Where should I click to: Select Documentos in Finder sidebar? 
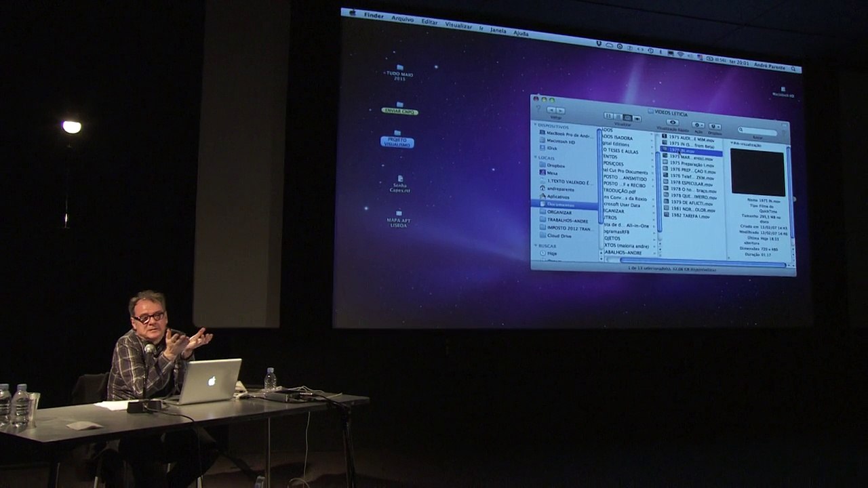(564, 204)
